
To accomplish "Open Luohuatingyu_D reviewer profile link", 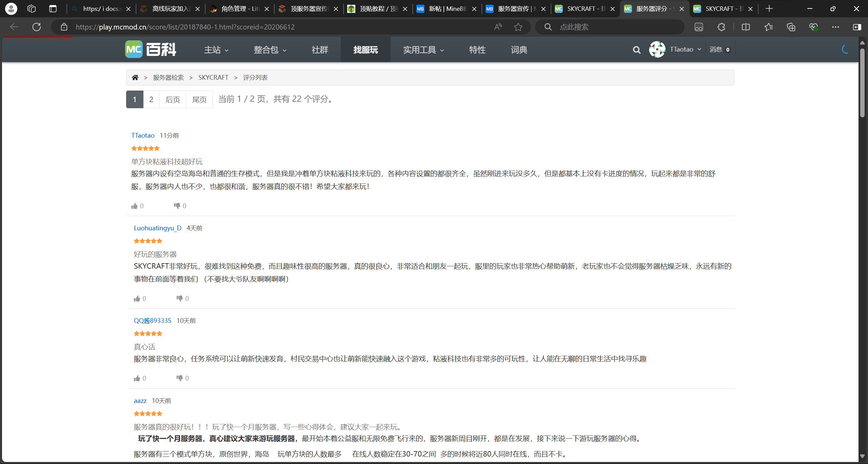I will coord(158,228).
